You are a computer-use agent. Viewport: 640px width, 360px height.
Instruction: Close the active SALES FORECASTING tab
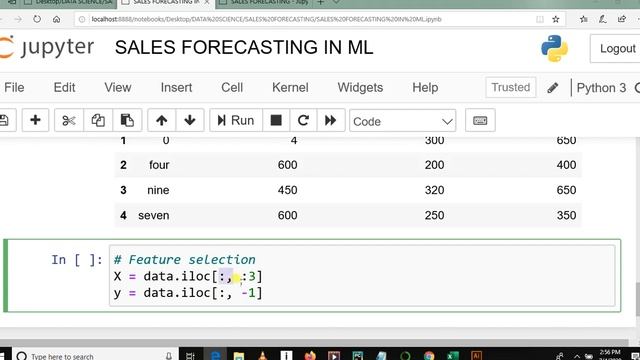coord(207,3)
